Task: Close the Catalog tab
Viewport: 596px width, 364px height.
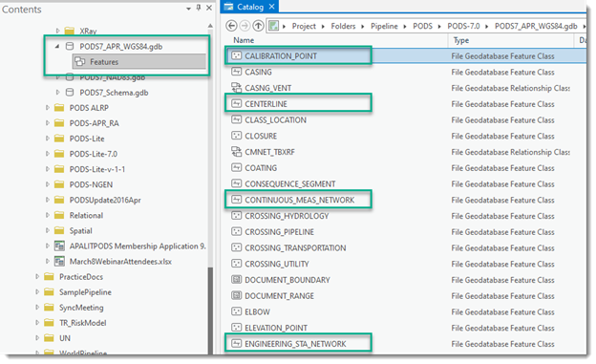Action: (271, 7)
